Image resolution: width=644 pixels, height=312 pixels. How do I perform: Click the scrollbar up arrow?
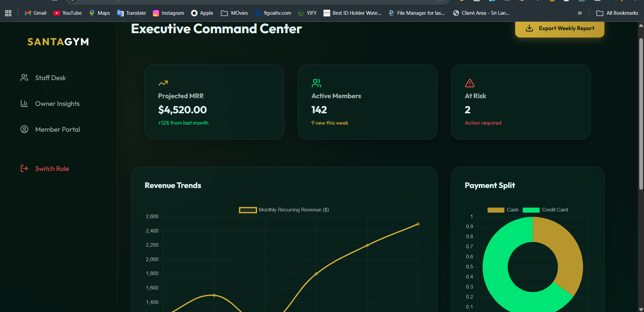[641, 25]
